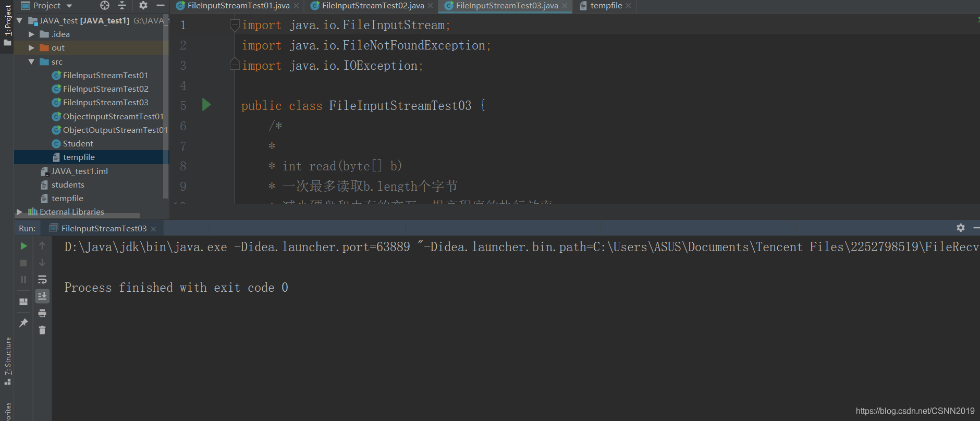
Task: Close the tempfile editor tab
Action: [x=629, y=6]
